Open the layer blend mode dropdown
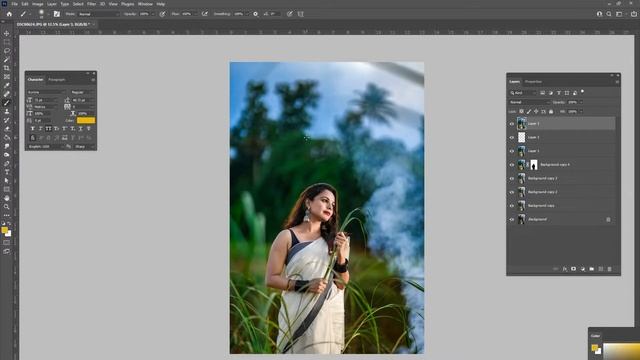 click(529, 102)
